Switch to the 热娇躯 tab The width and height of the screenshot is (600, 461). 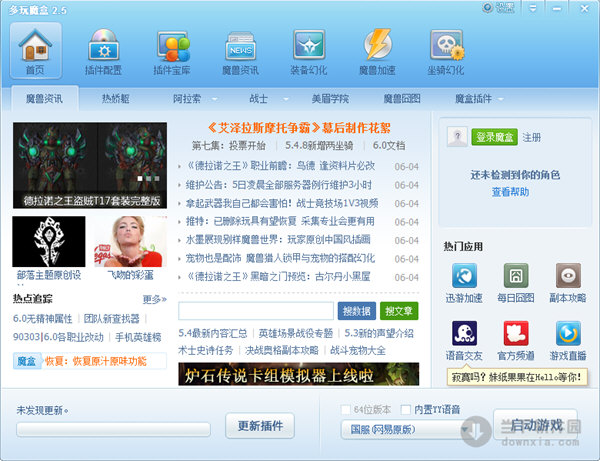(116, 99)
